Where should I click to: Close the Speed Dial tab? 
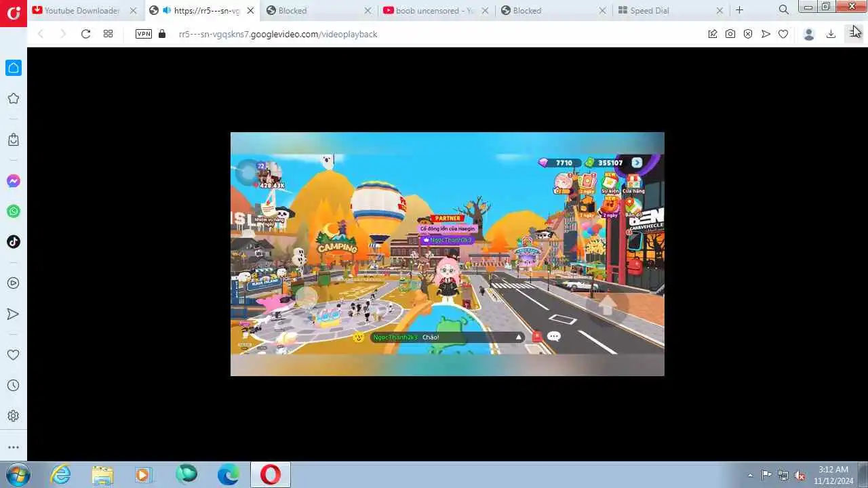(x=719, y=10)
